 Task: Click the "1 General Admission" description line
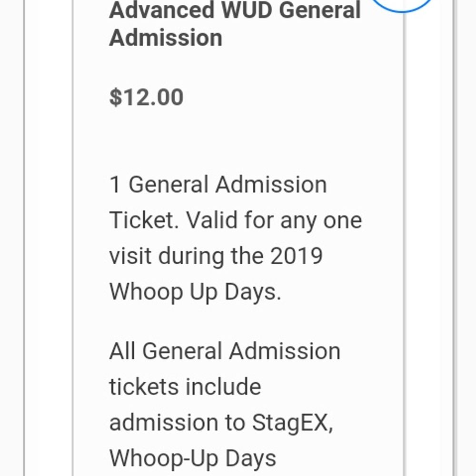(218, 185)
